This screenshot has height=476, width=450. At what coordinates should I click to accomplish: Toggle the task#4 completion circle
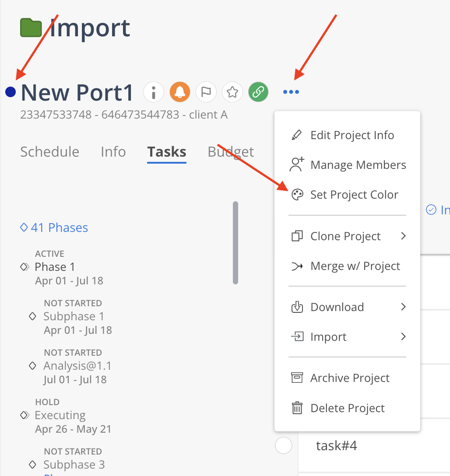[x=284, y=446]
